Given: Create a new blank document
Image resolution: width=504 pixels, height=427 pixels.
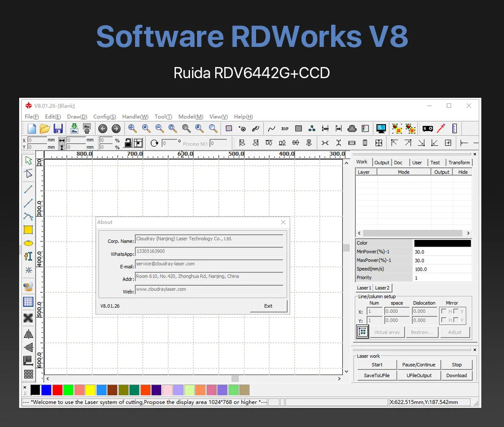Looking at the screenshot, I should pyautogui.click(x=31, y=129).
